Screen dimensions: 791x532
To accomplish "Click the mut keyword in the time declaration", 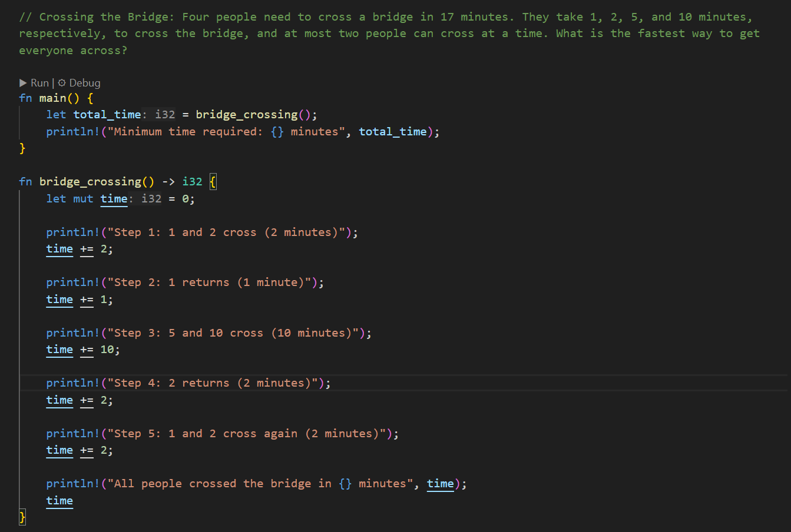I will pos(83,199).
